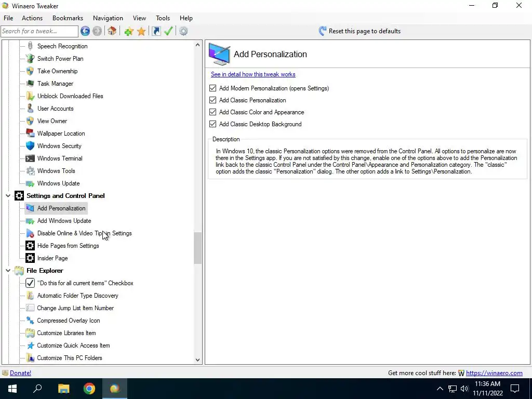Viewport: 532px width, 399px height.
Task: Click the Donate! link
Action: [20, 373]
